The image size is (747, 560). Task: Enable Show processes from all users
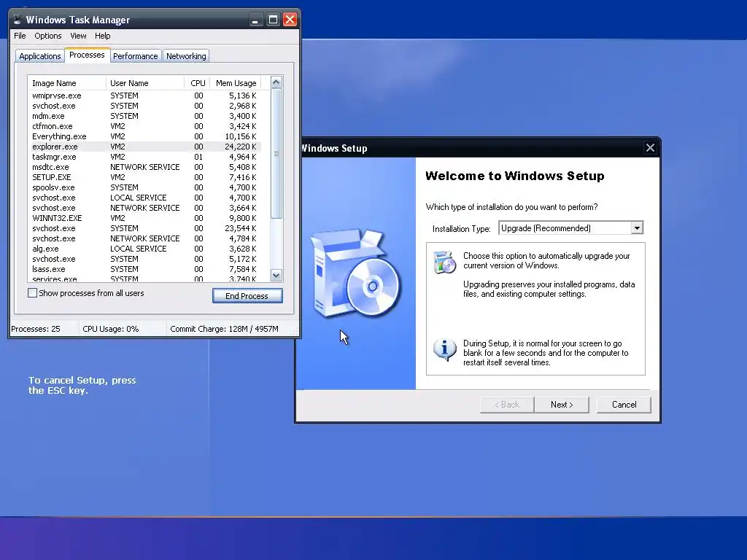(32, 293)
